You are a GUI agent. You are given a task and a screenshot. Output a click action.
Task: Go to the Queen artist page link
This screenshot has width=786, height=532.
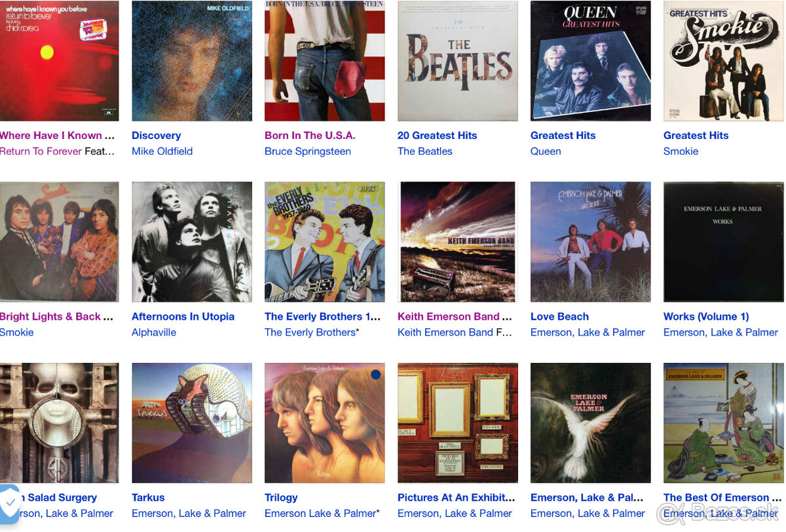tap(546, 151)
